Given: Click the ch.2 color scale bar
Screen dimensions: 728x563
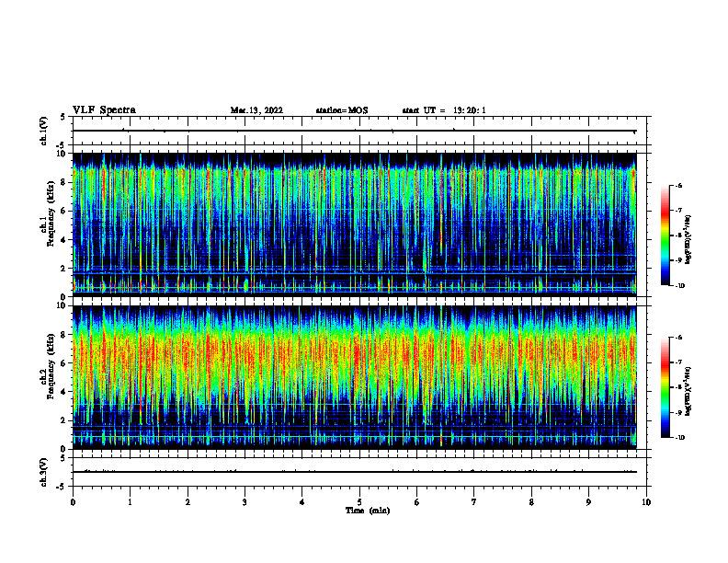Looking at the screenshot, I should [x=665, y=387].
